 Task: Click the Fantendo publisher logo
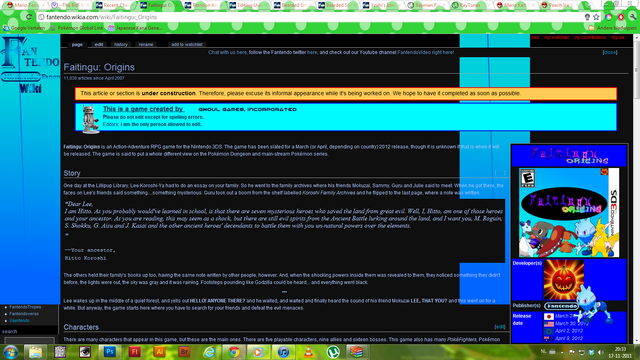pyautogui.click(x=561, y=306)
